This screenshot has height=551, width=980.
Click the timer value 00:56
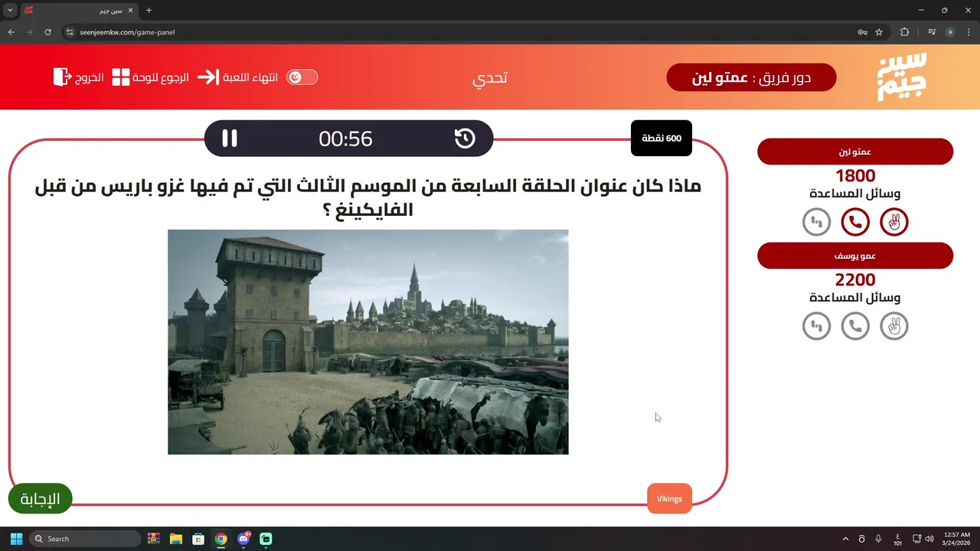point(345,139)
